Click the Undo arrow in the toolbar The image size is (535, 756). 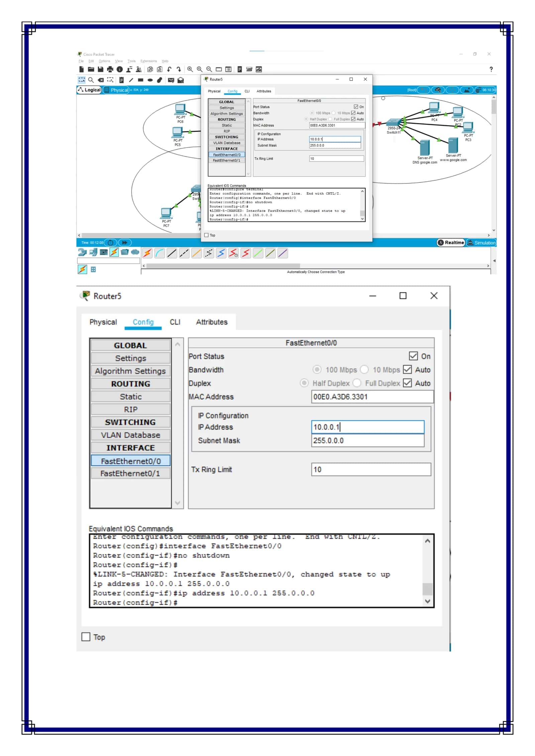[169, 69]
